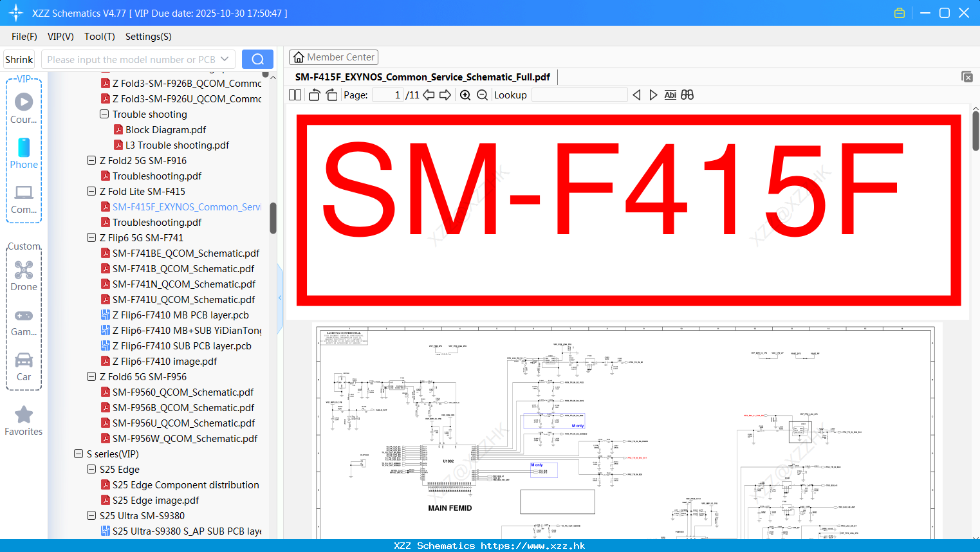
Task: Open S25 Edge image.pdf
Action: click(x=156, y=501)
